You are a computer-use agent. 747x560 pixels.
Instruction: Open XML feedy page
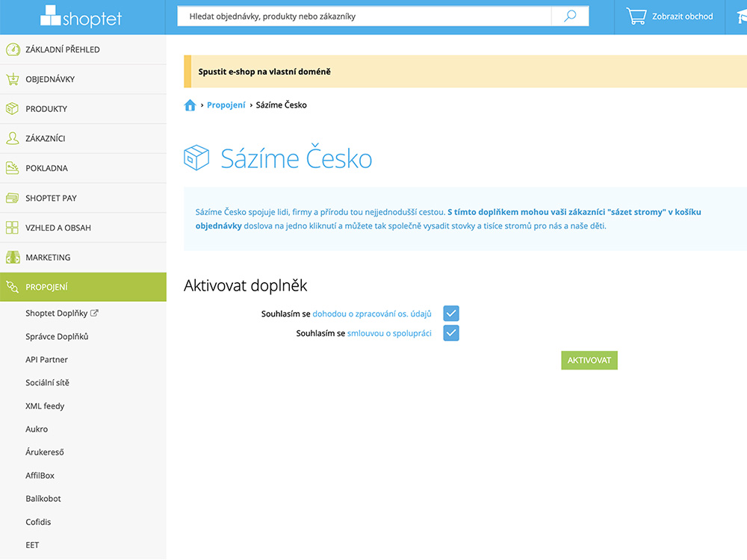coord(45,405)
